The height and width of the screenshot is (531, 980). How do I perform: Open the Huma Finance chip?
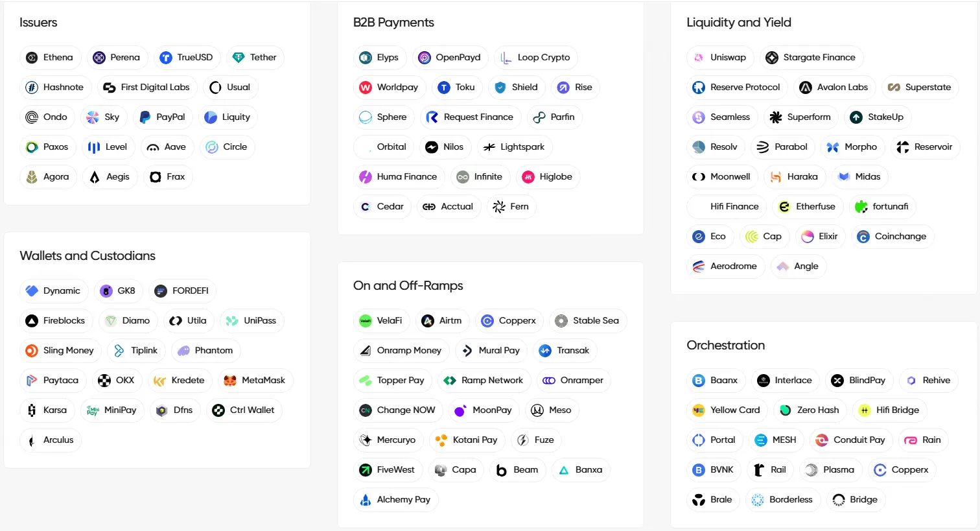click(x=399, y=177)
